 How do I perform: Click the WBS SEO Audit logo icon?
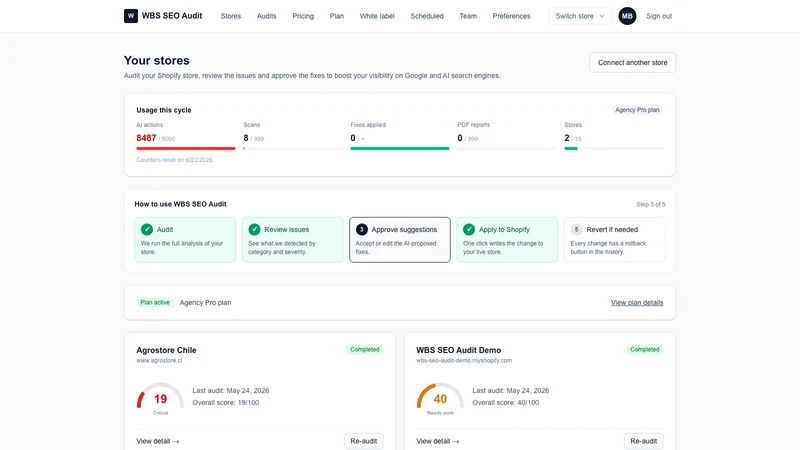coord(131,16)
